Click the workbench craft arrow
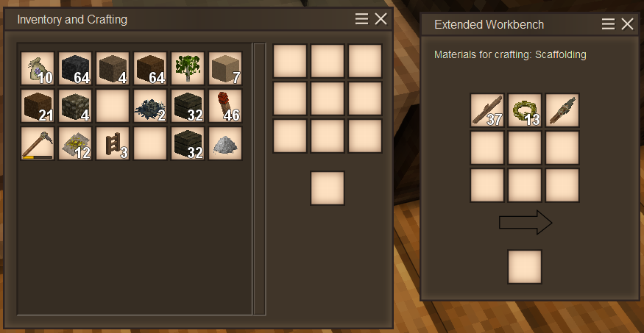This screenshot has width=644, height=333. coord(526,222)
